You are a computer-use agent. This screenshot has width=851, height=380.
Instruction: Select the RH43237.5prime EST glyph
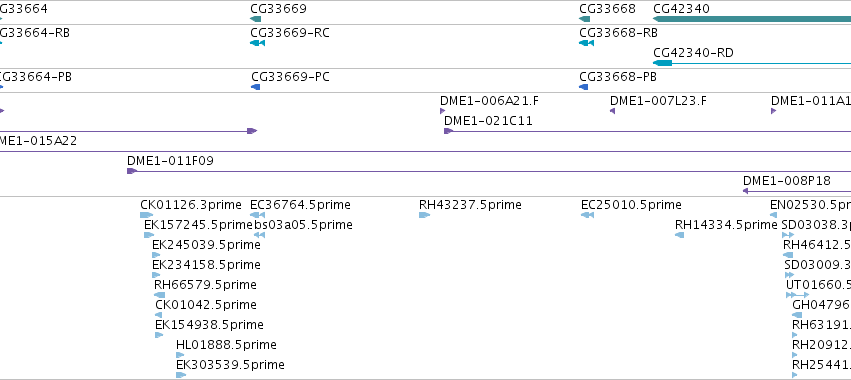click(424, 215)
